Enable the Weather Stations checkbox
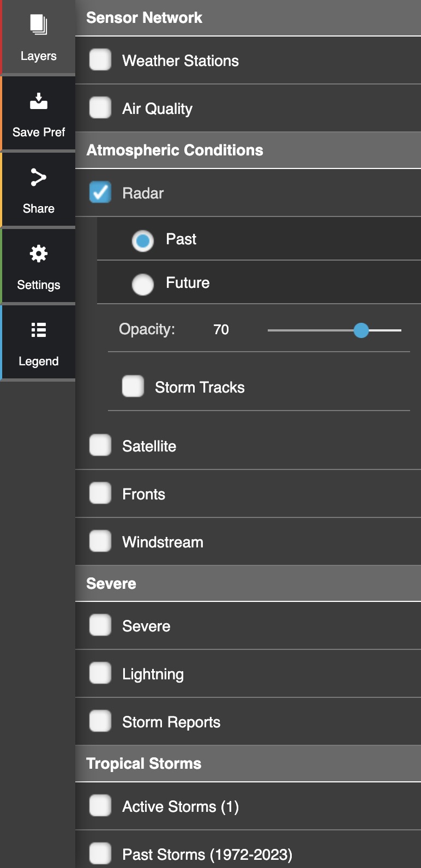Screen dimensions: 421x868 click(x=100, y=60)
